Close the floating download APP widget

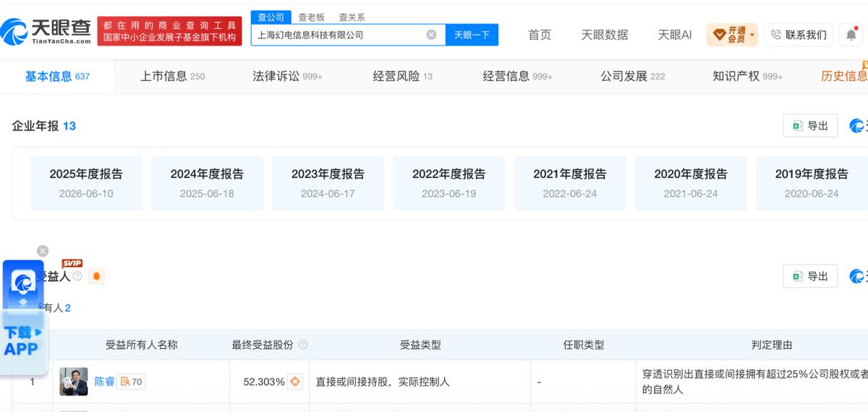pos(43,251)
